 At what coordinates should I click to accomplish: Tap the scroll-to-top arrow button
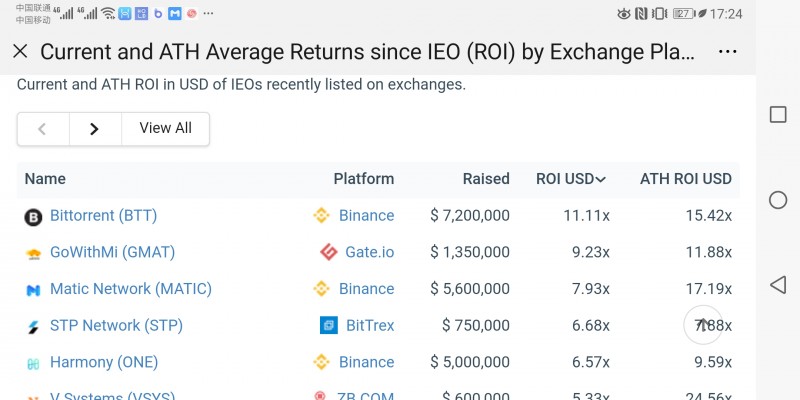[702, 324]
